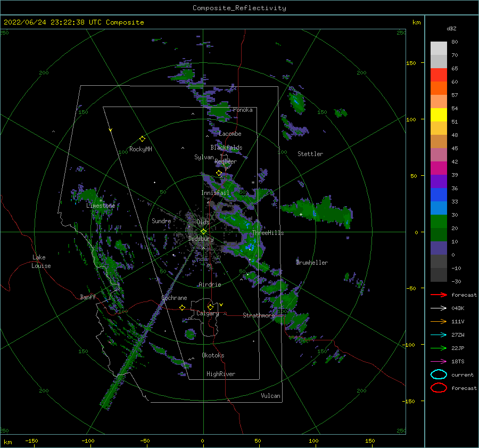Select the dark green 10-20 dBZ swatch

[439, 234]
